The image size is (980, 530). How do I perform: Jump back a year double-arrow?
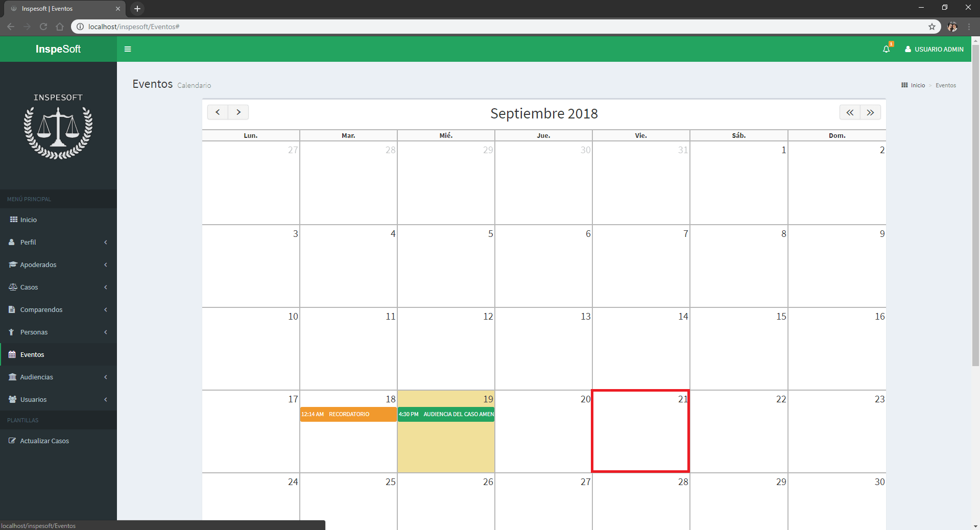point(850,112)
